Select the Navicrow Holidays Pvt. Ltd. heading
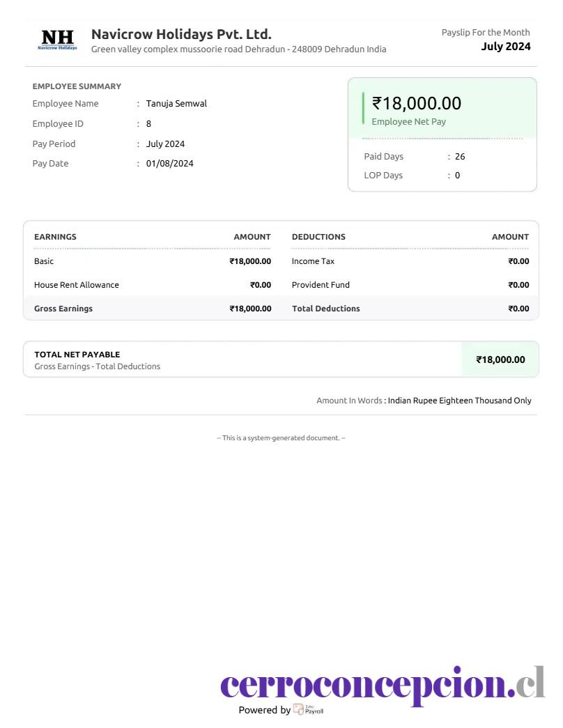This screenshot has height=728, width=563. click(x=181, y=34)
